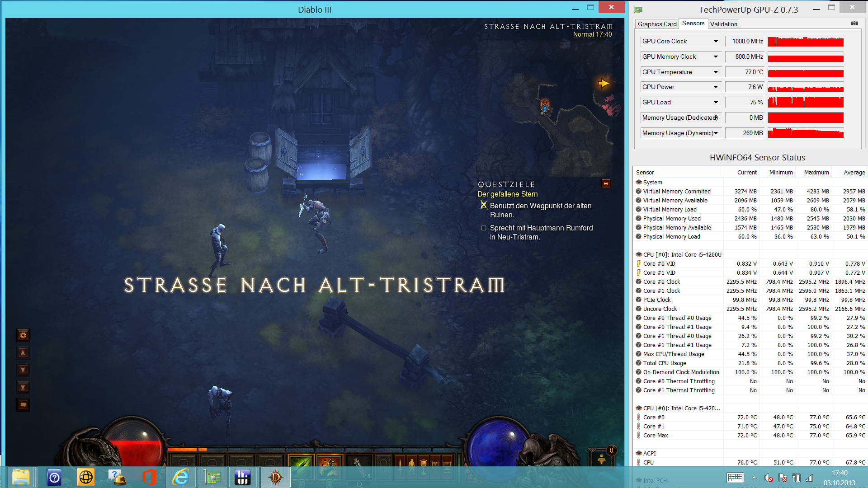Take GPU-Z screenshot via camera icon

pos(854,23)
